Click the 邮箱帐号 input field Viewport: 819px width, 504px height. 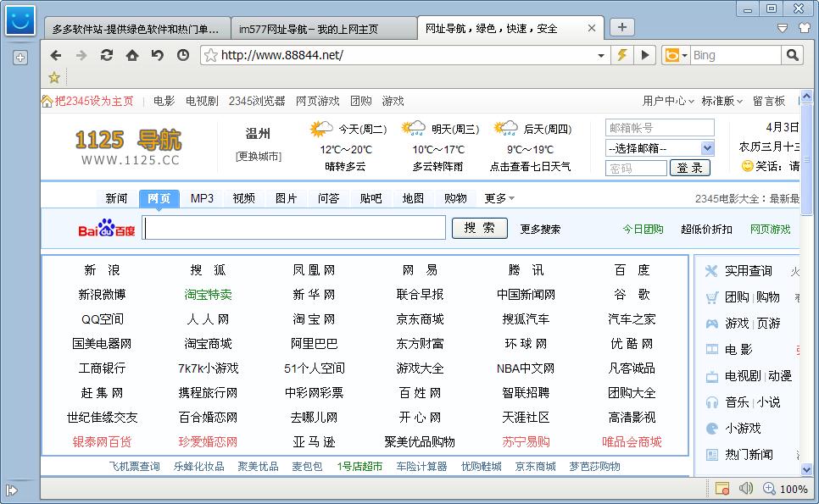pos(660,128)
